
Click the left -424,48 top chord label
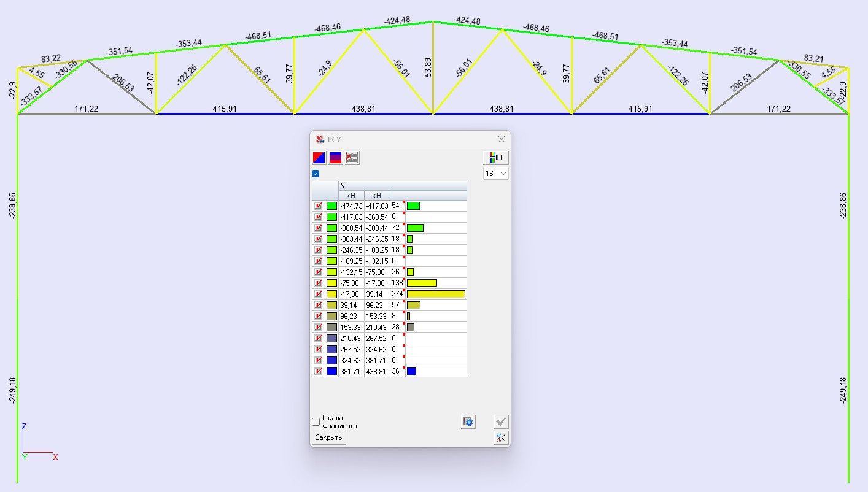click(397, 20)
